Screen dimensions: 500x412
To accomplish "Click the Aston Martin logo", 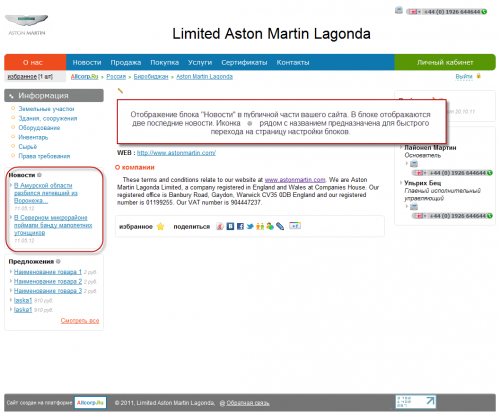I will tap(26, 25).
